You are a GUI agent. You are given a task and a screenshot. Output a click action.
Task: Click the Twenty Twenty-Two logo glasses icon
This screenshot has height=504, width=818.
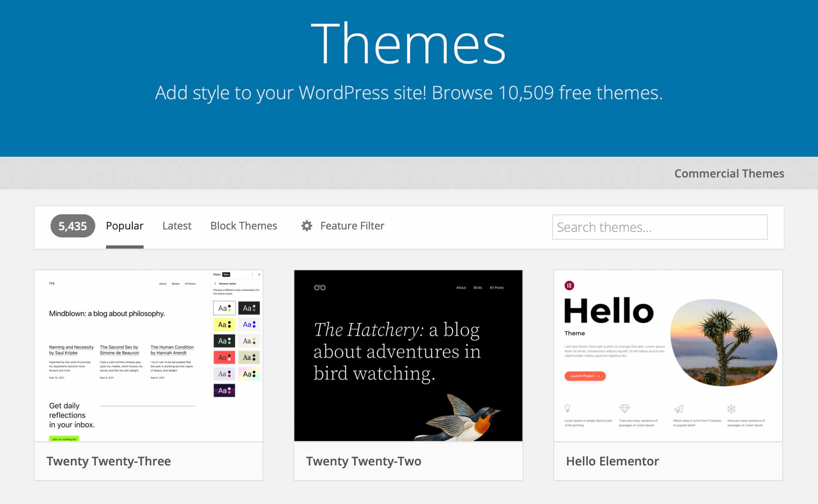tap(320, 287)
